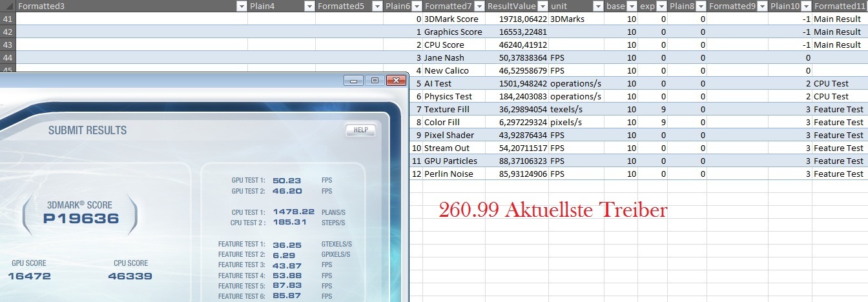Select the '3DMarks' unit cell

(577, 19)
